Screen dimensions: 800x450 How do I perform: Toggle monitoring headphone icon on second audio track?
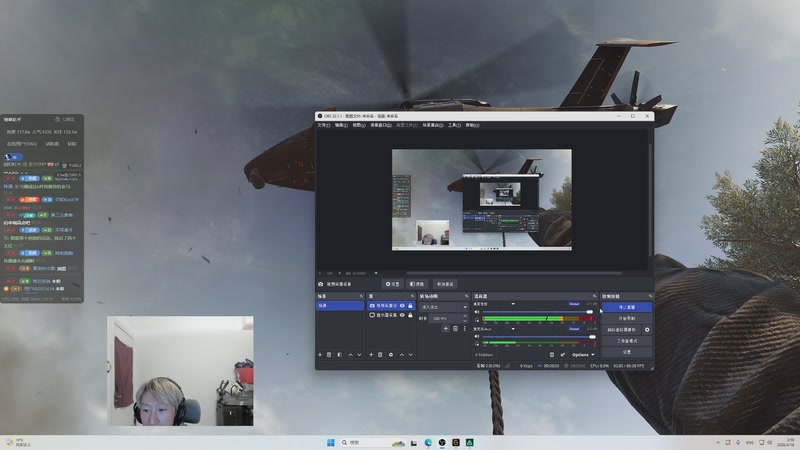tap(477, 344)
